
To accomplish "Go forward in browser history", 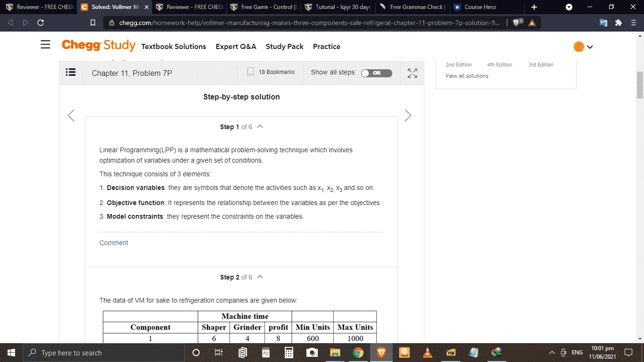I will click(x=25, y=23).
